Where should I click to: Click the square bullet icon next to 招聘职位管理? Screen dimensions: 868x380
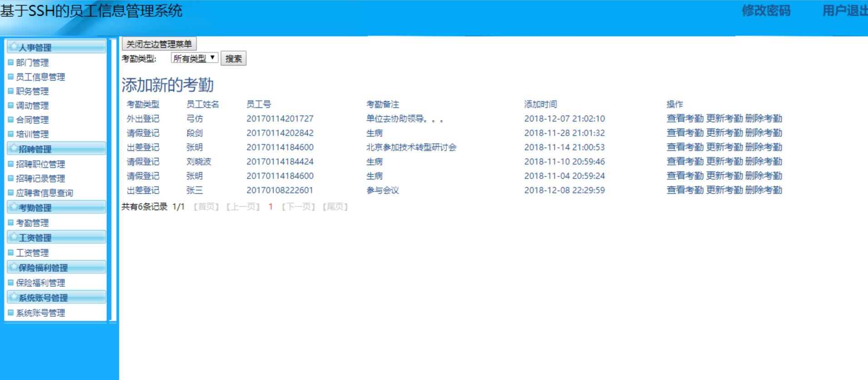(x=11, y=164)
